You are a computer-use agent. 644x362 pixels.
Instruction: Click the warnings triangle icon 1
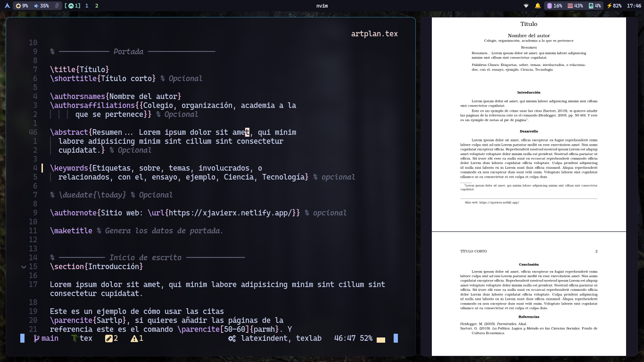pos(137,338)
